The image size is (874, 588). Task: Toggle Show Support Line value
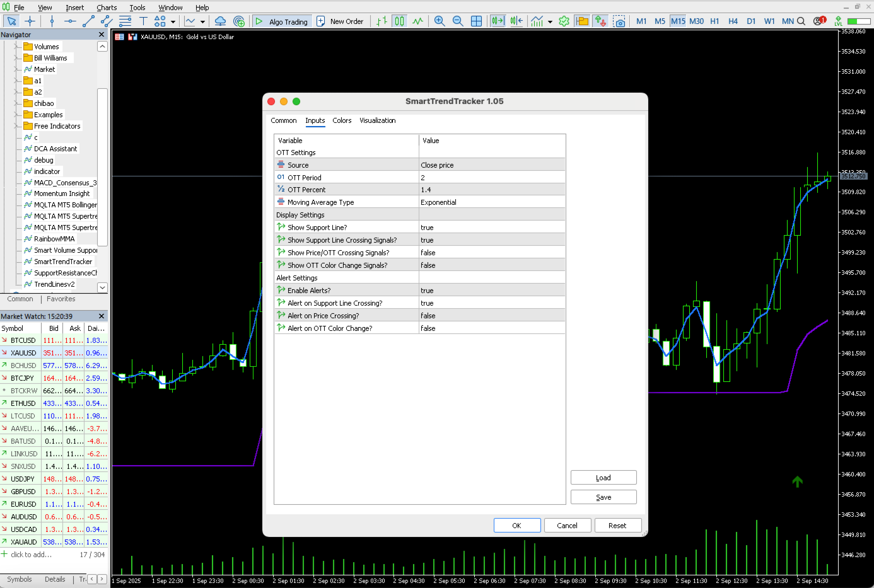[492, 228]
